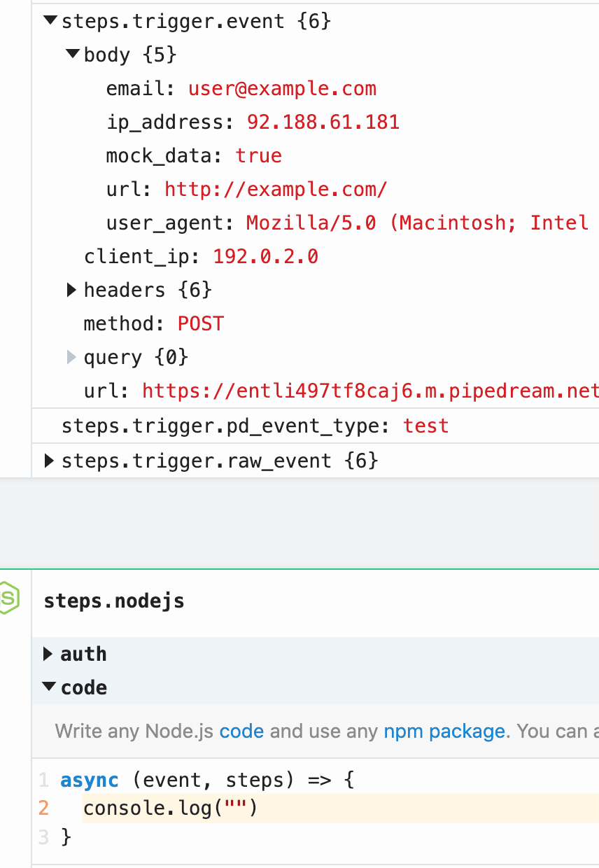Select the pd_event_type value test

point(425,426)
